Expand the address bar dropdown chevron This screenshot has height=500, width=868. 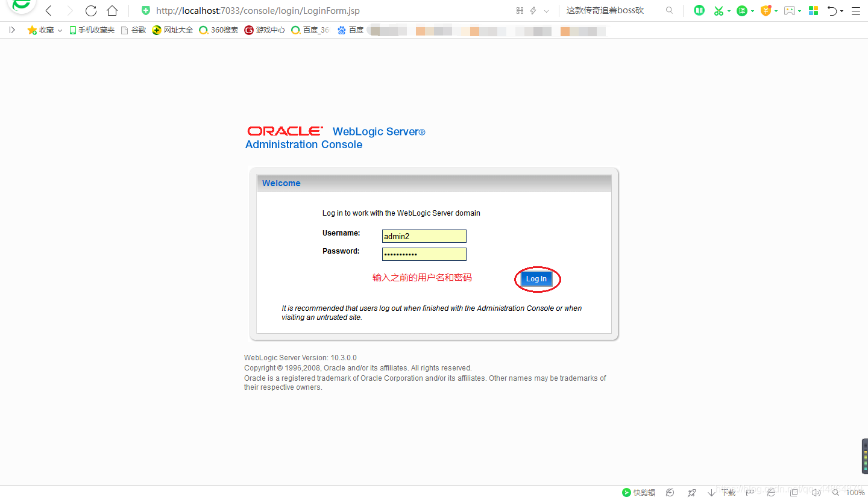546,11
